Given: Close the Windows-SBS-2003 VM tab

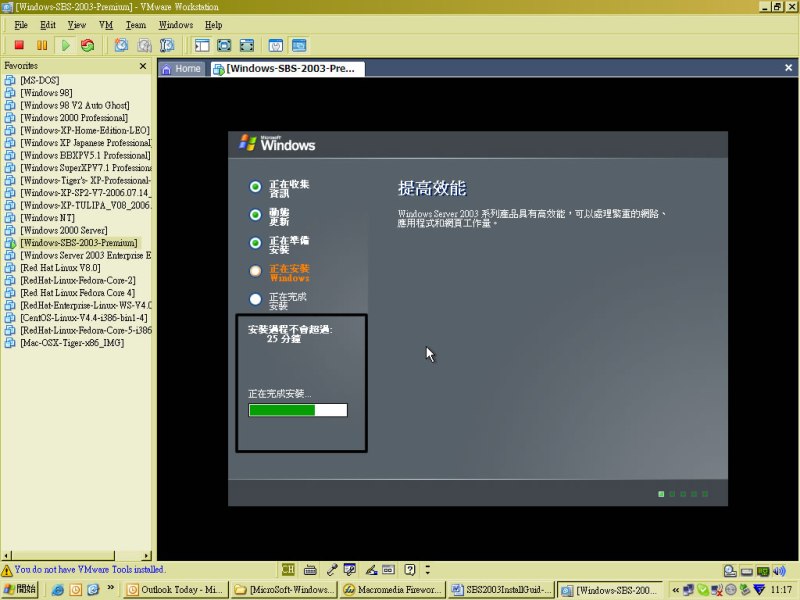Looking at the screenshot, I should click(x=788, y=67).
